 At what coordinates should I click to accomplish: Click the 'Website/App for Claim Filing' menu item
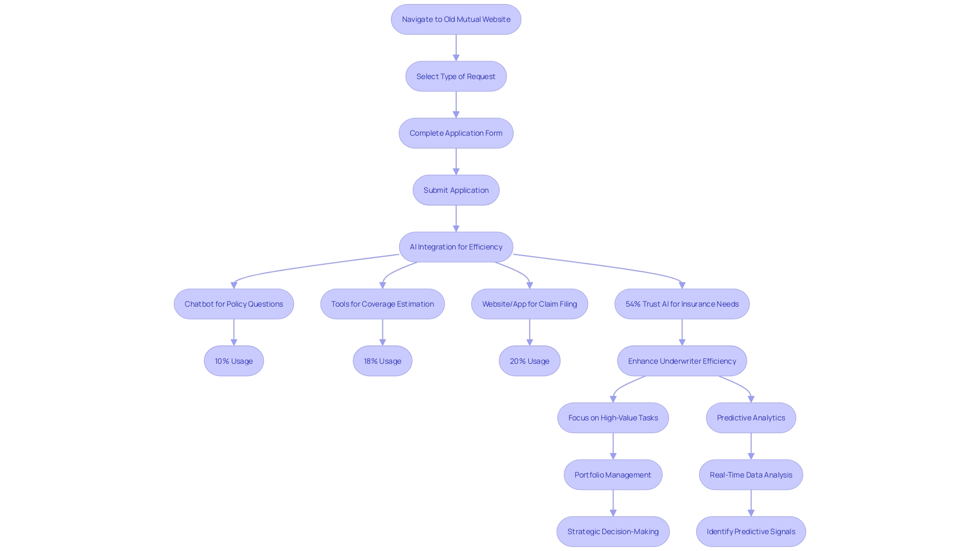[x=530, y=304]
